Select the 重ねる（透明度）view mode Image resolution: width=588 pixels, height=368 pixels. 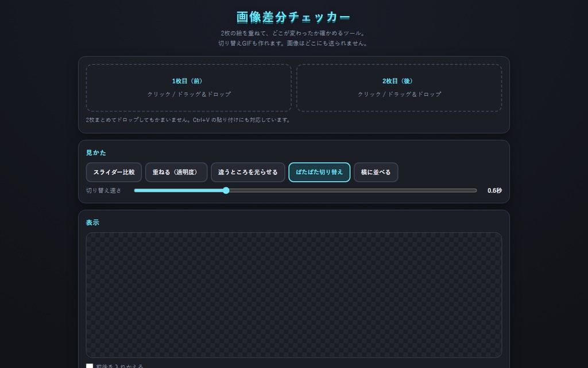176,172
